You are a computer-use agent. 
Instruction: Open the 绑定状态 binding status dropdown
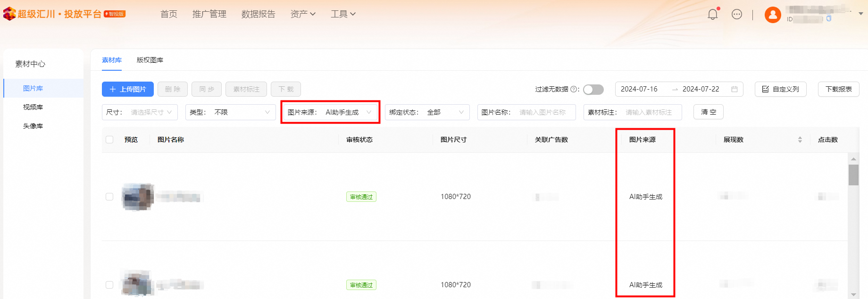(427, 112)
